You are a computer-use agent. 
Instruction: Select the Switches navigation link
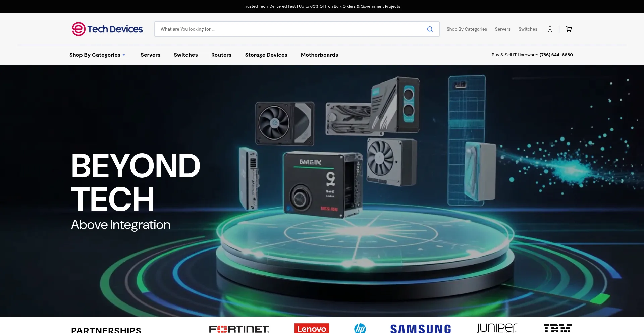click(185, 55)
